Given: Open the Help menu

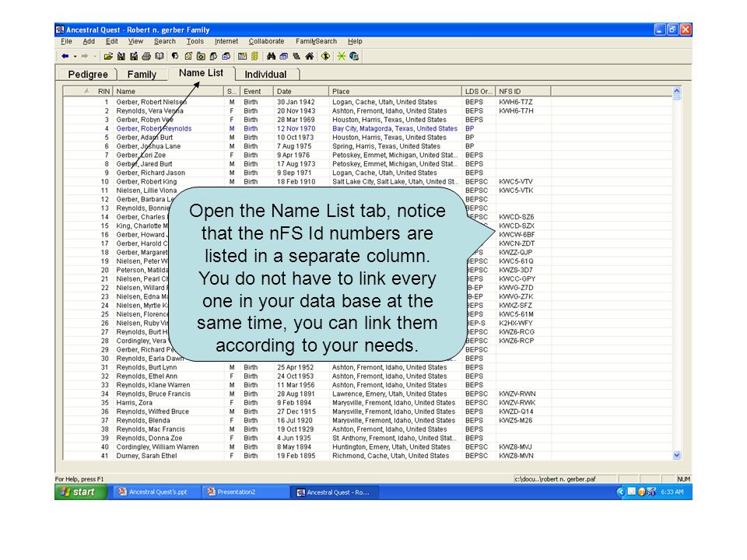Looking at the screenshot, I should coord(355,41).
